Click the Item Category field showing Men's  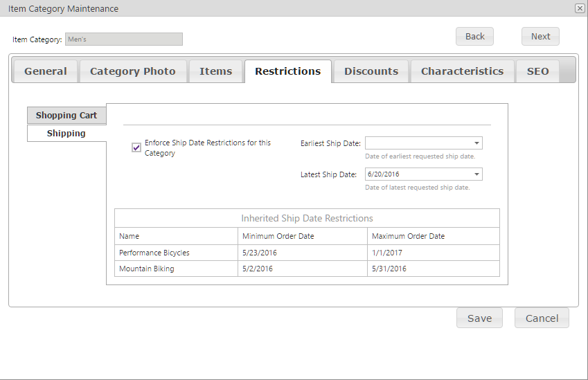click(124, 39)
